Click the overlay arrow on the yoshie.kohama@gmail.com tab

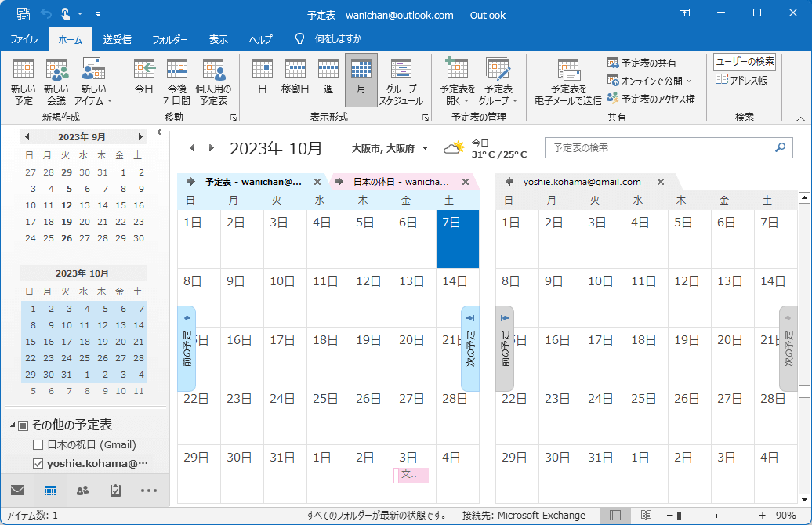point(509,182)
